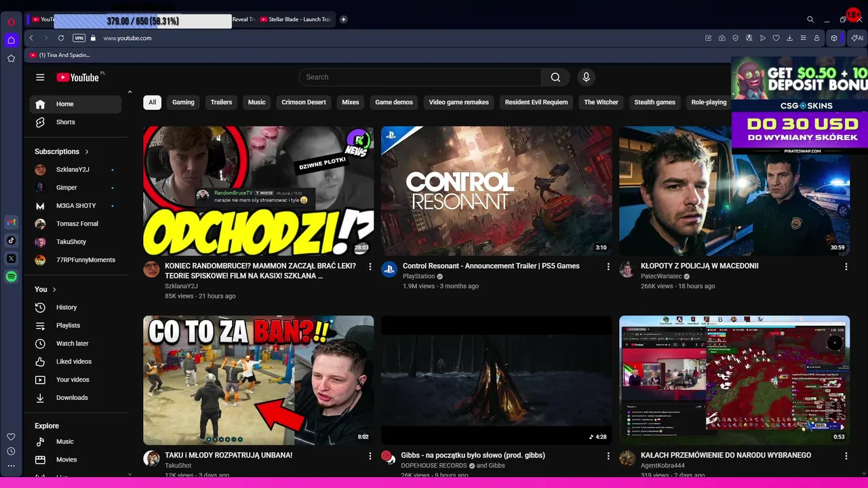Open bookmarks star in Opera sidebar
The image size is (868, 488).
11,58
